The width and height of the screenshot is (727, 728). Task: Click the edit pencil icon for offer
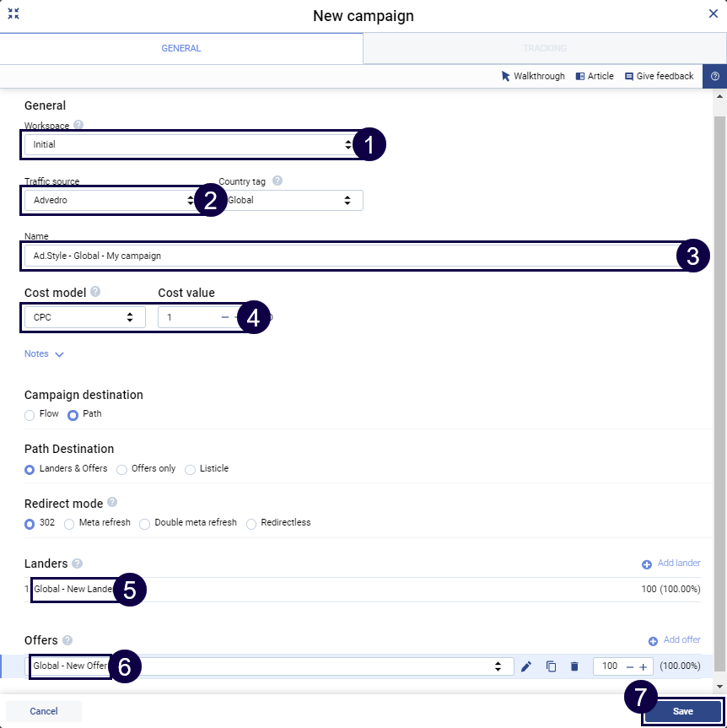point(526,666)
